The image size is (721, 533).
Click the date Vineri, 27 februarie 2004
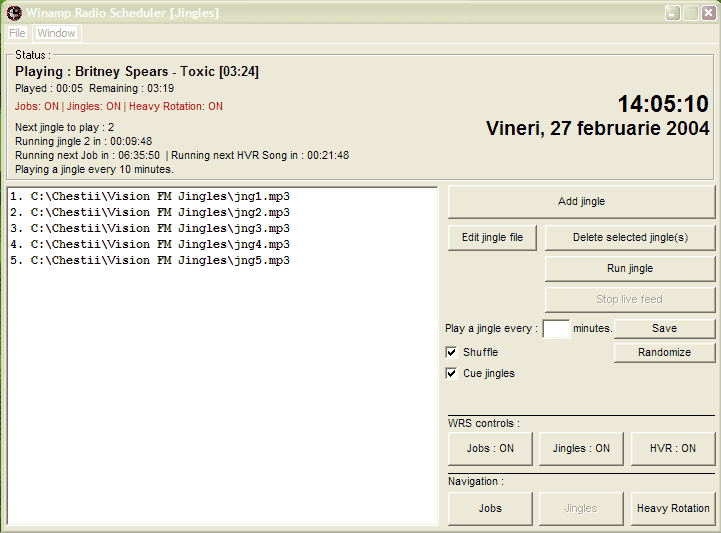tap(598, 128)
